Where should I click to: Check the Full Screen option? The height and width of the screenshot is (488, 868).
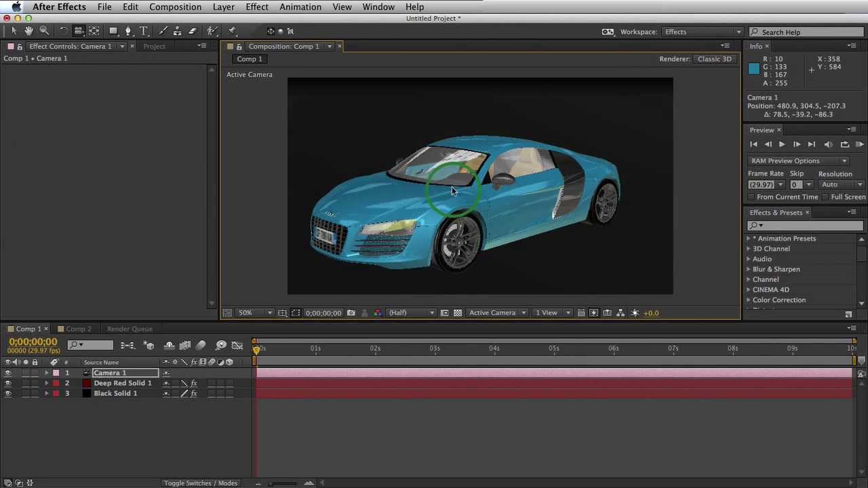[x=825, y=197]
